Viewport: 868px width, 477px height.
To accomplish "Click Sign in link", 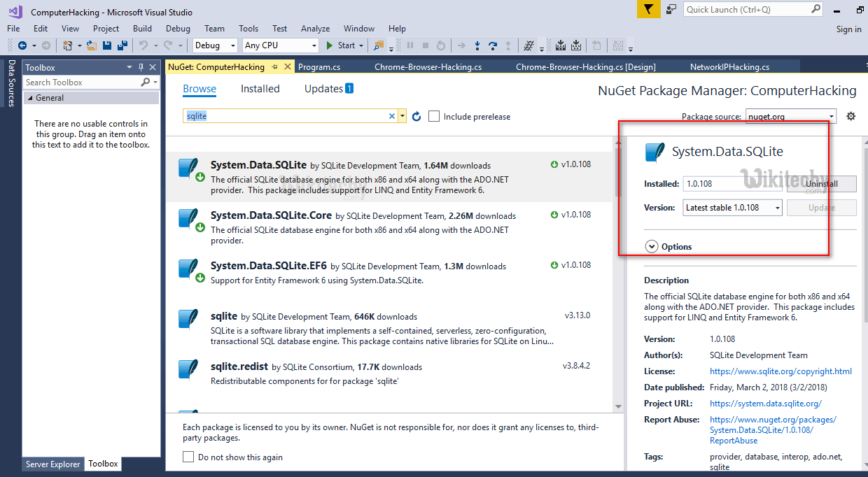I will coord(848,29).
